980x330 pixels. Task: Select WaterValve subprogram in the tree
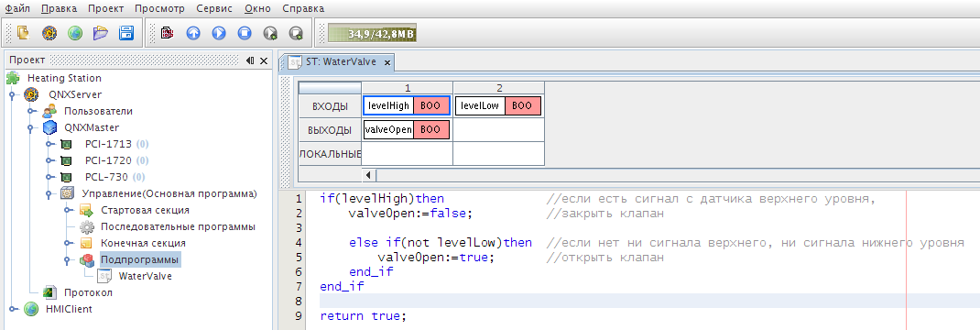[145, 276]
